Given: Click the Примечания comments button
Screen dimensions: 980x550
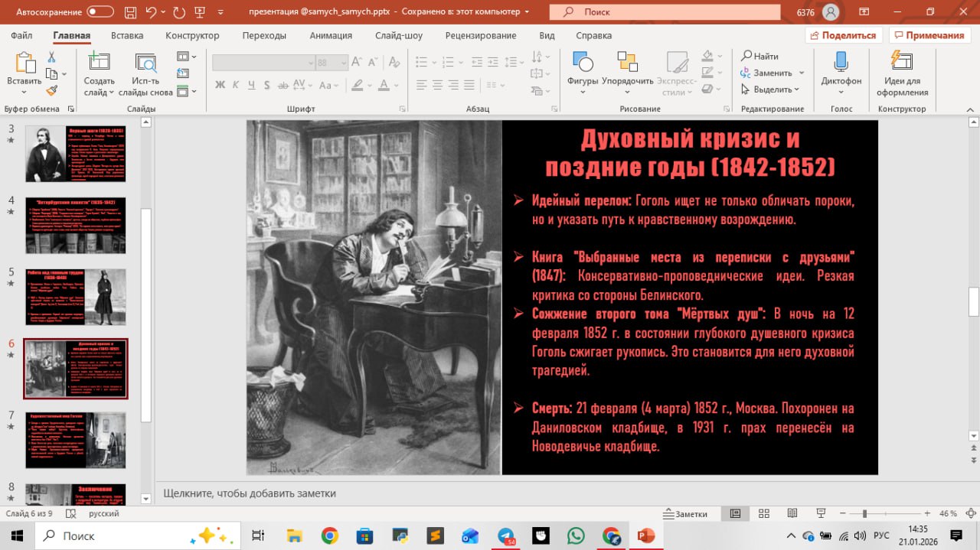Looking at the screenshot, I should click(x=929, y=35).
